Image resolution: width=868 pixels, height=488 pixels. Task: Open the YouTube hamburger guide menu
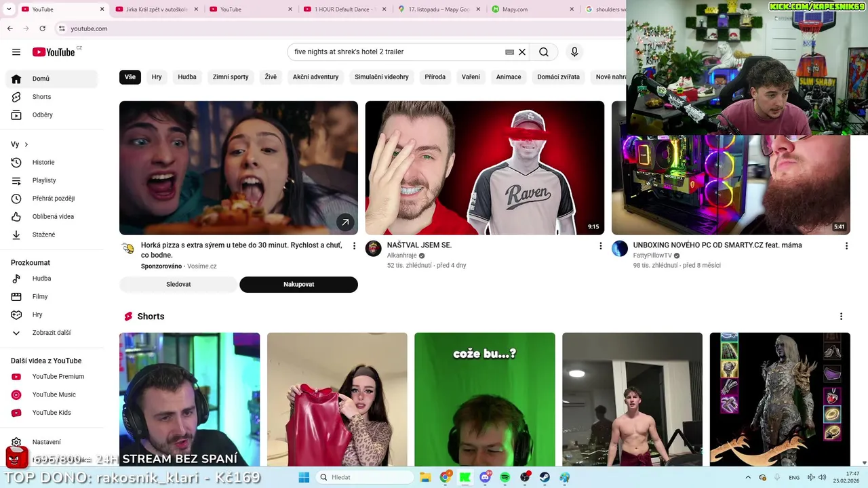tap(16, 52)
